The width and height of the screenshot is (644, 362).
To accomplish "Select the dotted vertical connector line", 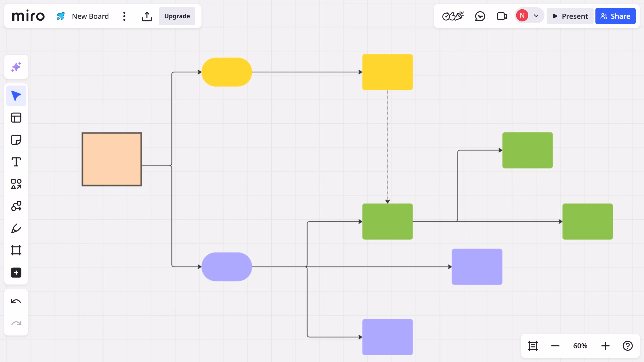I will click(x=387, y=146).
